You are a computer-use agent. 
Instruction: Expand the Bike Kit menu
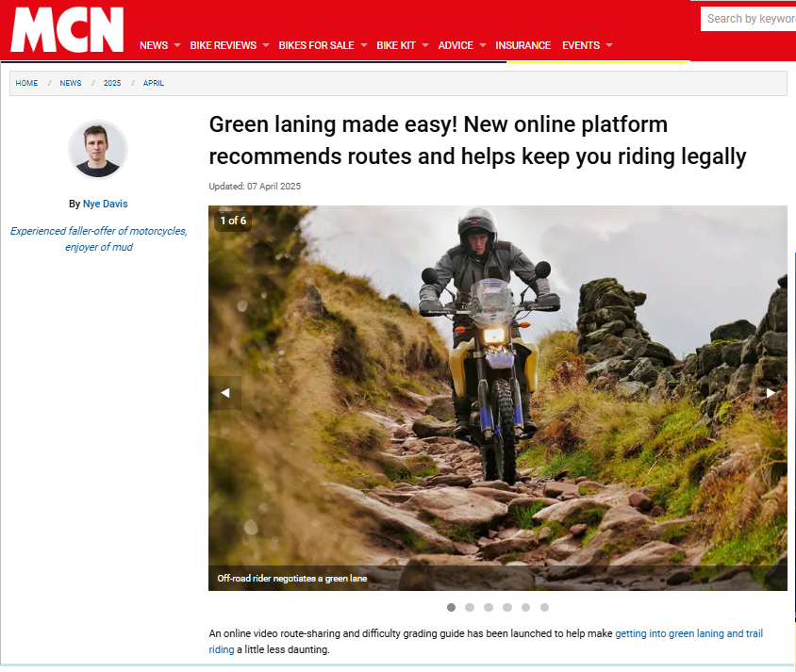402,45
